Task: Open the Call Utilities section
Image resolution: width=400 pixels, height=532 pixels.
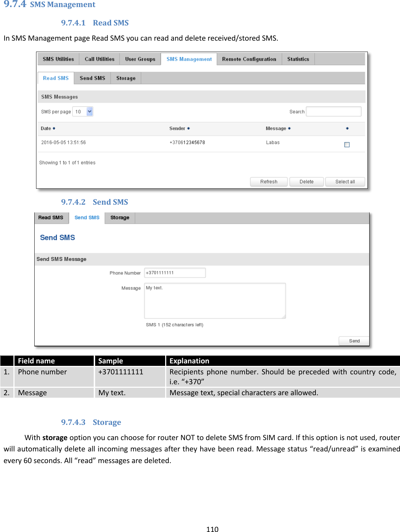Action: 99,59
